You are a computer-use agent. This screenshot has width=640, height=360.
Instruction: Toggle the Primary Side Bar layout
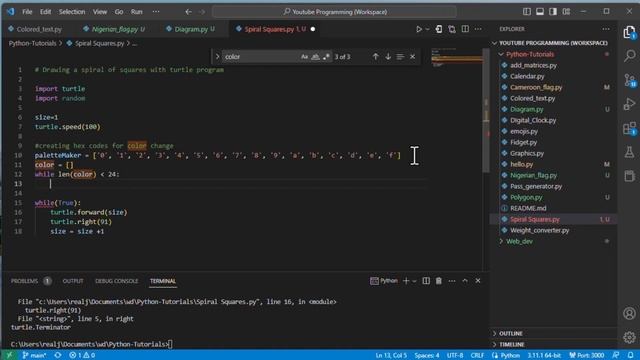coord(527,11)
